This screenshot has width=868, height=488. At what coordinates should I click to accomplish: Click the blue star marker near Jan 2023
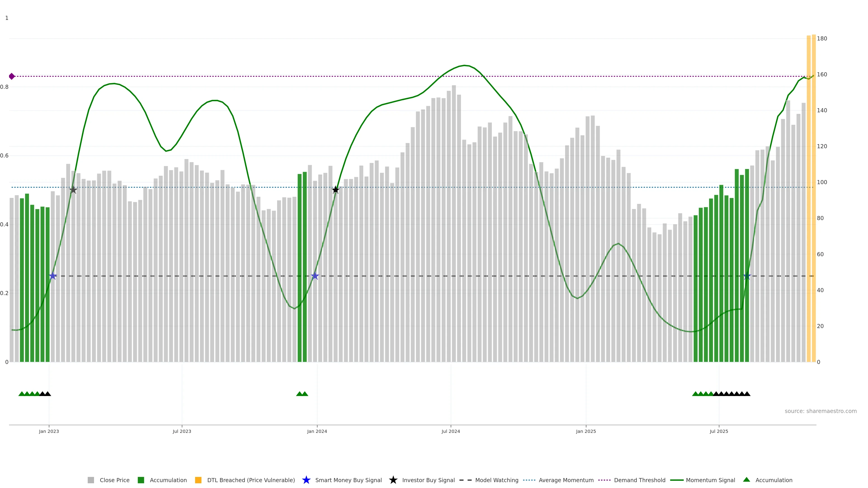53,276
